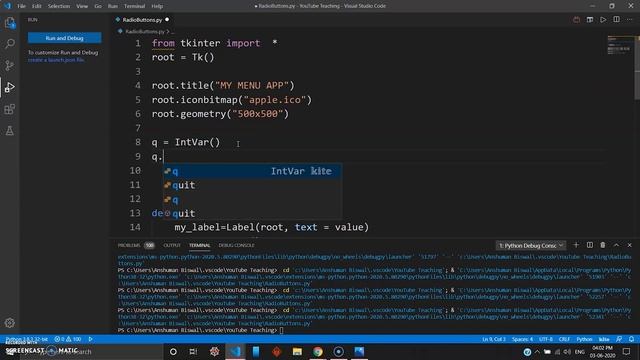The image size is (640, 360).
Task: Click UTF-8 encoding in status bar
Action: 546,339
